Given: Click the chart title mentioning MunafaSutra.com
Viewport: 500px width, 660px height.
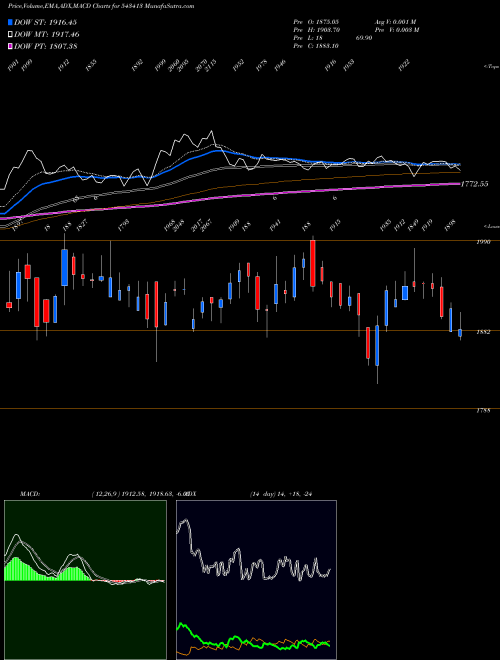Looking at the screenshot, I should [x=101, y=6].
